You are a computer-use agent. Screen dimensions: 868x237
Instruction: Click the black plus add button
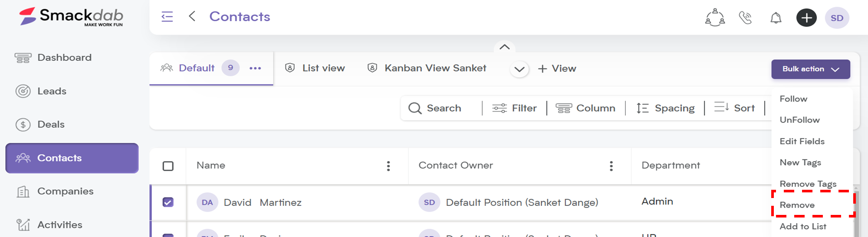pos(806,18)
